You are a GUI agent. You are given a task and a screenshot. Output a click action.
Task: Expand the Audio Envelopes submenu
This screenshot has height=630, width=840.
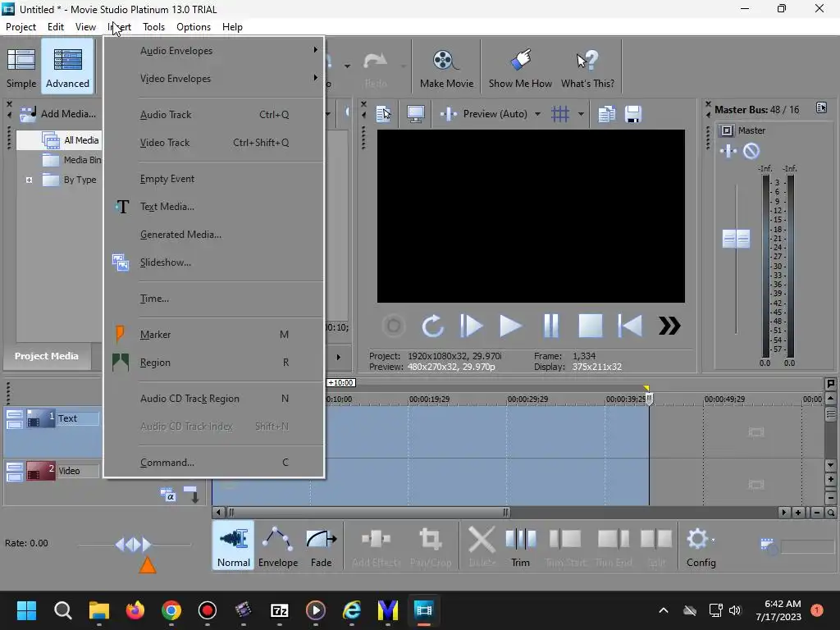click(x=214, y=50)
